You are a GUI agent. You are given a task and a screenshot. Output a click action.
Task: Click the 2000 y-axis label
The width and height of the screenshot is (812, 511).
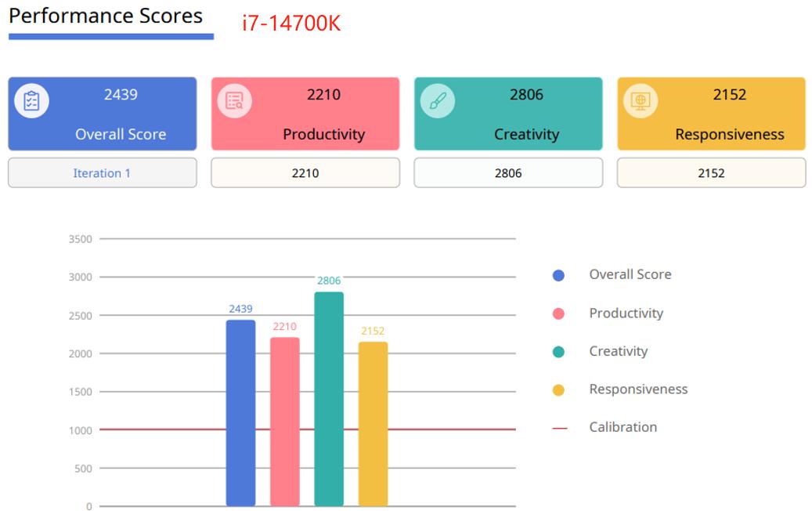[81, 353]
